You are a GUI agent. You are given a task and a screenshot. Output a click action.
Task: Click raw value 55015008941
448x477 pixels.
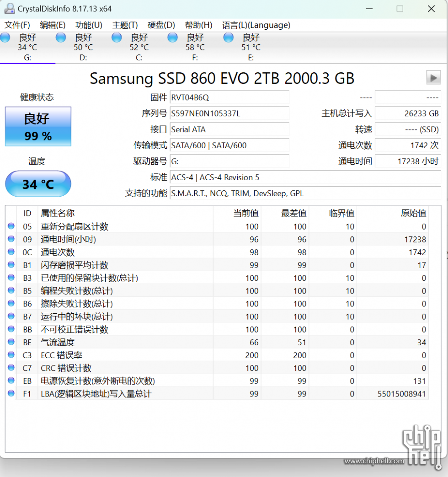[x=401, y=394]
